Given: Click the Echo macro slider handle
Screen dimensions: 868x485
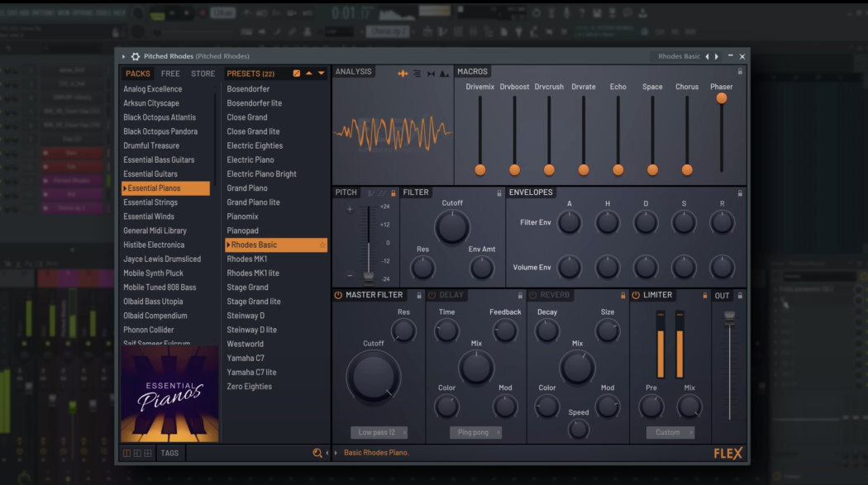Looking at the screenshot, I should coord(618,169).
